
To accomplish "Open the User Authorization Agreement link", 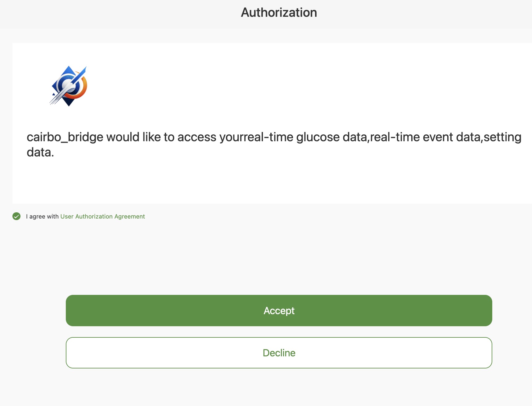I will tap(102, 216).
